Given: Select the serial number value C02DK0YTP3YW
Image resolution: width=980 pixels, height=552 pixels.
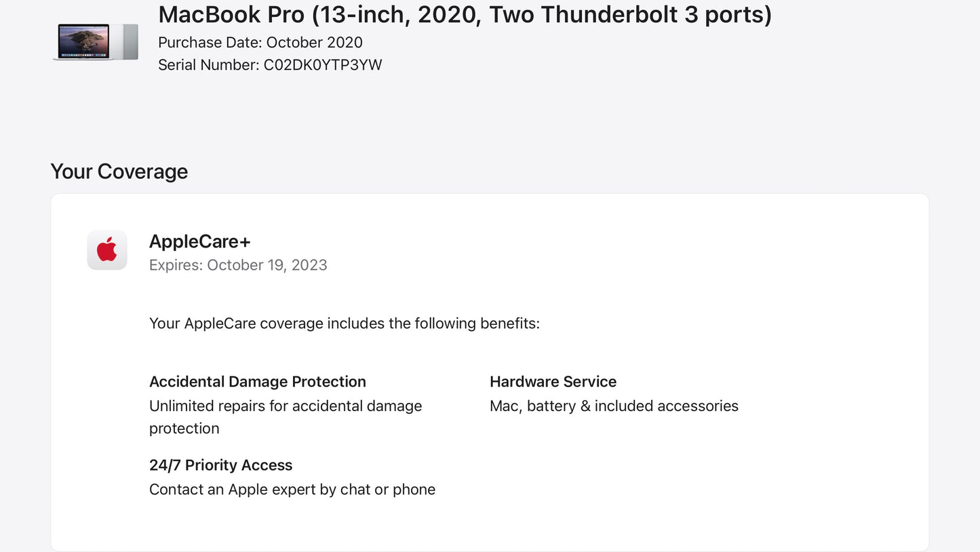Looking at the screenshot, I should (x=323, y=65).
